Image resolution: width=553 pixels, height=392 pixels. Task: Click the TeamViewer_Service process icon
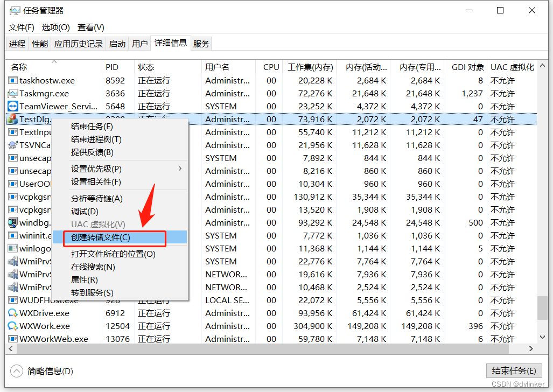point(13,107)
